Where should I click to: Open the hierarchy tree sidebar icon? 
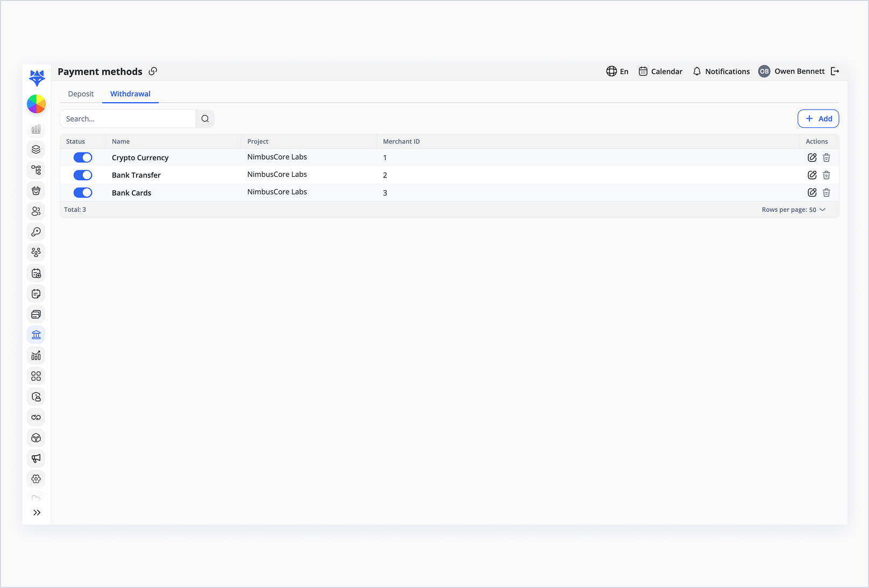(x=36, y=170)
